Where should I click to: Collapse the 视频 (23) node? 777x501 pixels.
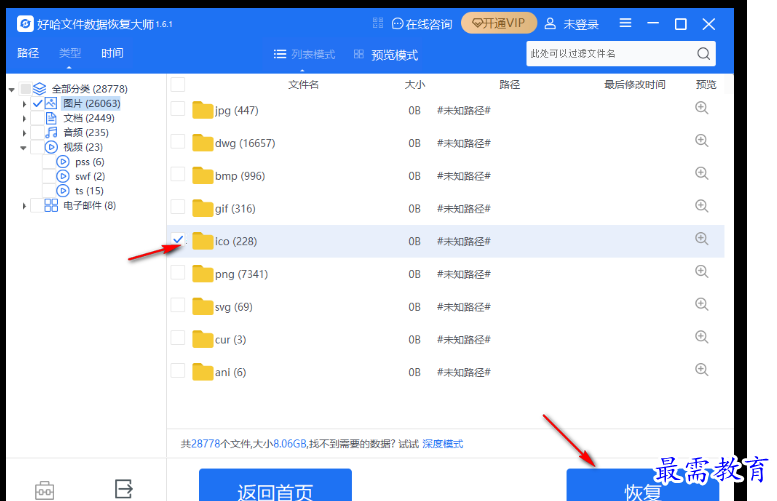tap(23, 148)
